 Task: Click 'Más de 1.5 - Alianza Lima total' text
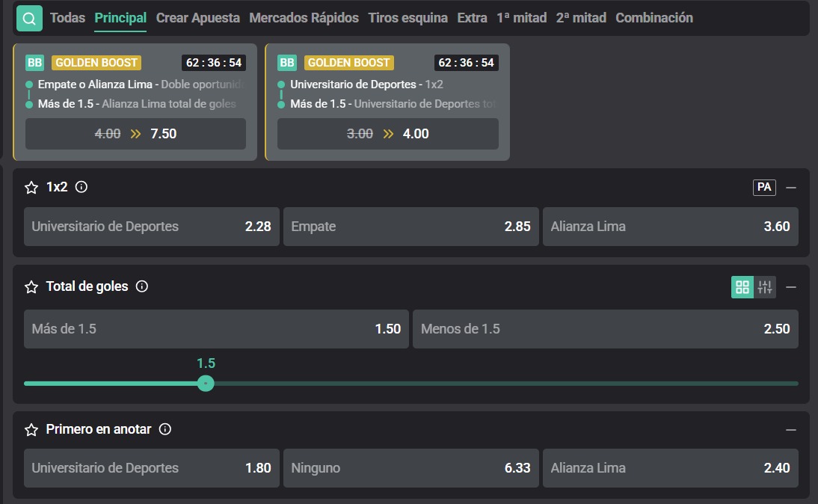tap(137, 104)
